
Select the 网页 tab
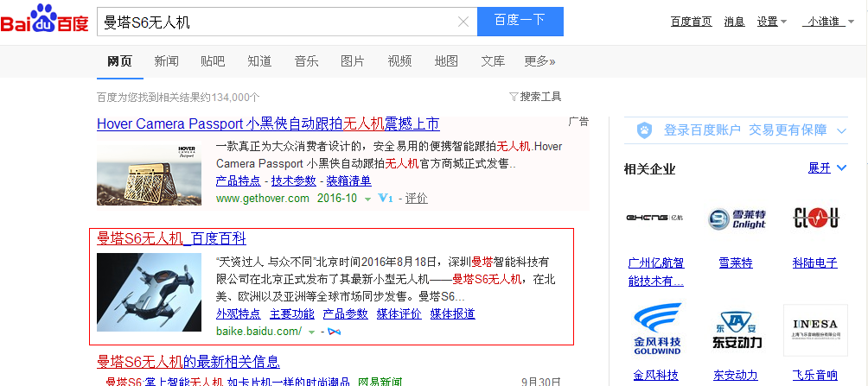click(x=119, y=60)
